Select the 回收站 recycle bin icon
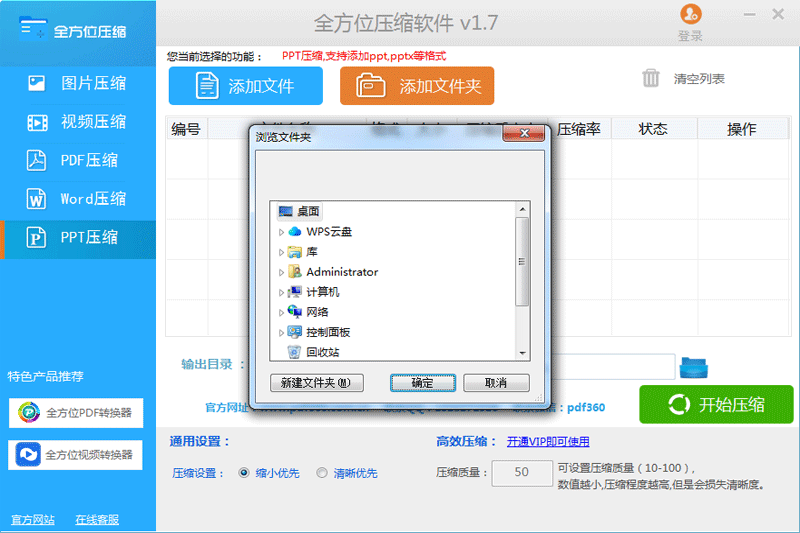 click(294, 352)
